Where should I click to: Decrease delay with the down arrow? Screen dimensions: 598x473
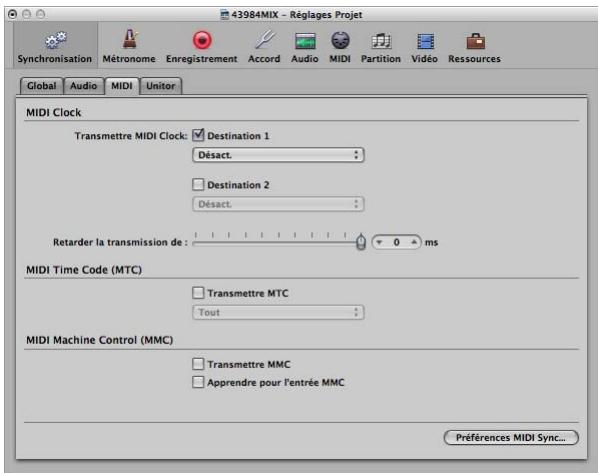[379, 242]
